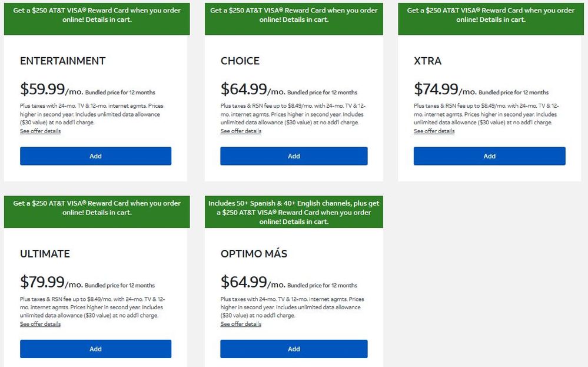
Task: Open See offer details under ENTERTAINMENT
Action: [40, 131]
